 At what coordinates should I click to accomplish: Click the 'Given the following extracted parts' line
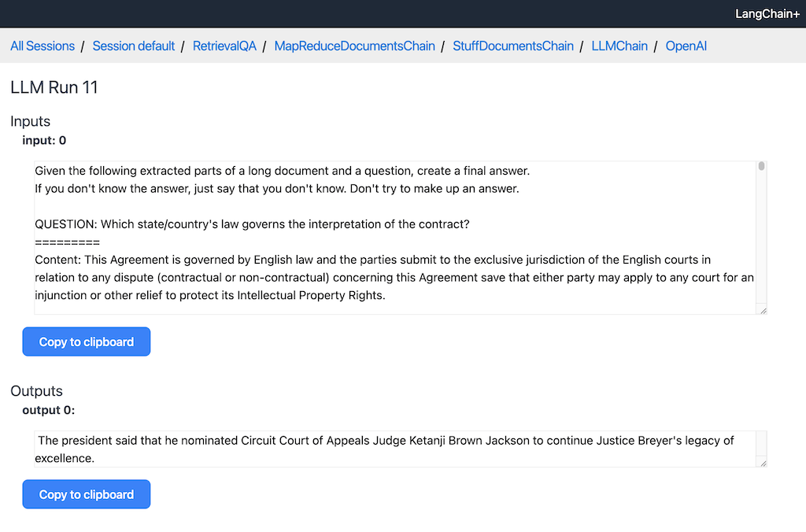pyautogui.click(x=283, y=171)
